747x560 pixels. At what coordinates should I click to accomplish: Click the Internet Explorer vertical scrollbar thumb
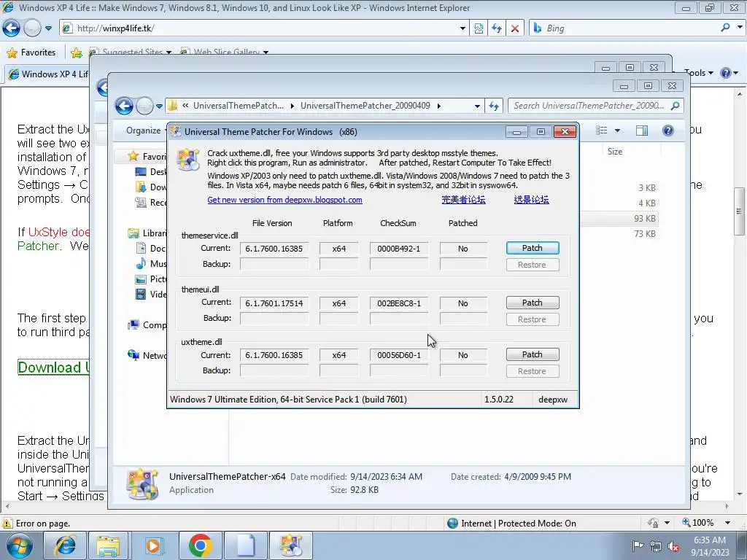[x=740, y=211]
